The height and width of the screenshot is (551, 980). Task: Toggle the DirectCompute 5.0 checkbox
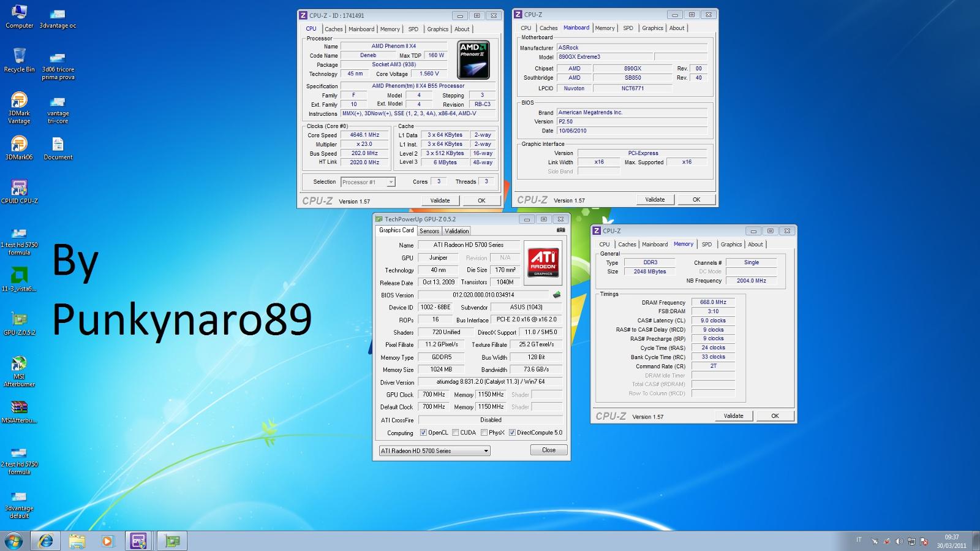512,433
